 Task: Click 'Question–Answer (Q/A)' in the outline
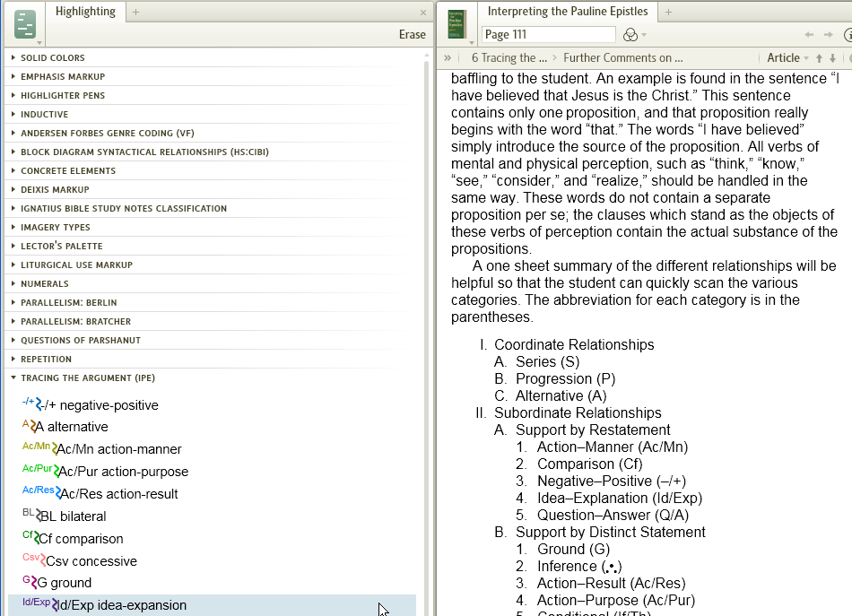point(613,515)
